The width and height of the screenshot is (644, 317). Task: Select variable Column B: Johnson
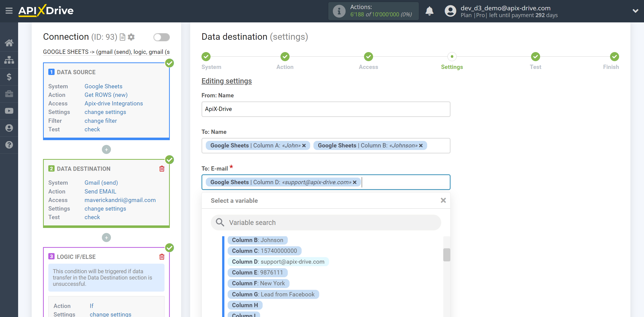258,240
